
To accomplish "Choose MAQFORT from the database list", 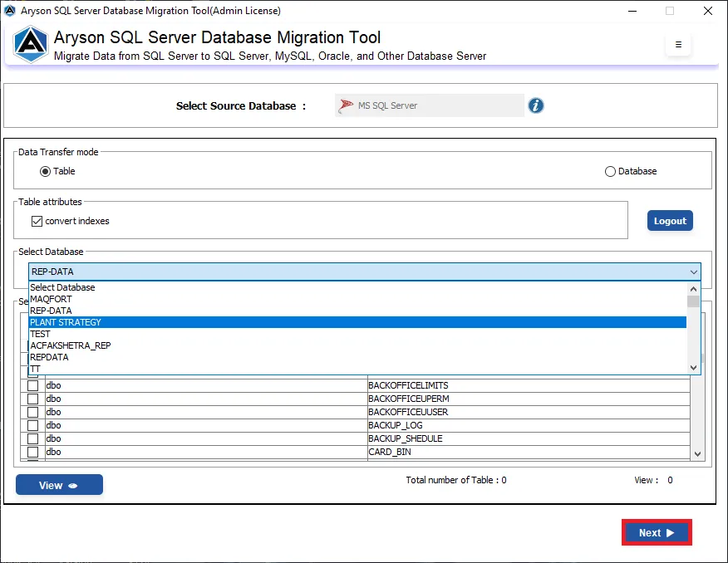I will [x=357, y=299].
